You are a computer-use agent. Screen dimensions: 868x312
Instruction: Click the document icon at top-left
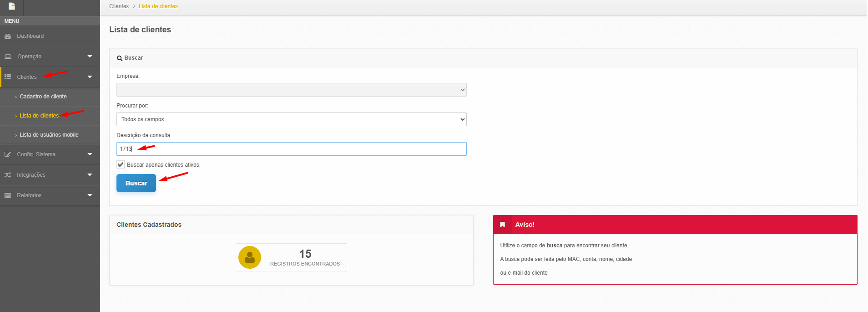click(x=12, y=6)
